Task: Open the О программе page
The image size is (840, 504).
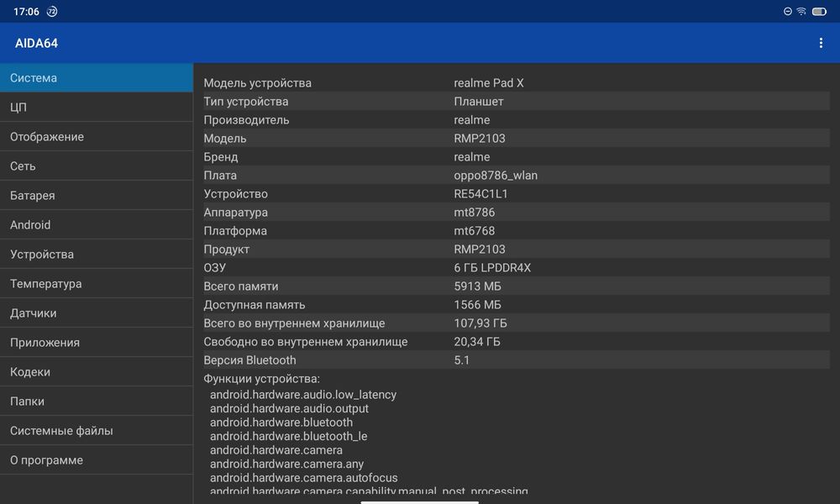Action: (97, 460)
